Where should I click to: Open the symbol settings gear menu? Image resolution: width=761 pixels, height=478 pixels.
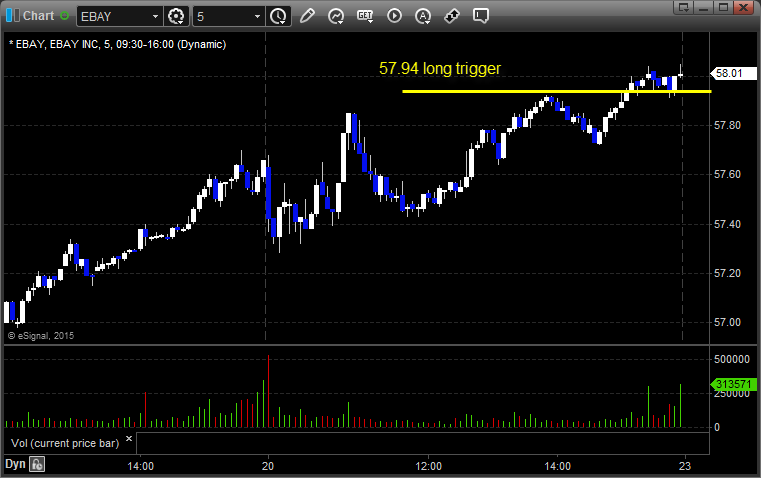click(x=176, y=16)
